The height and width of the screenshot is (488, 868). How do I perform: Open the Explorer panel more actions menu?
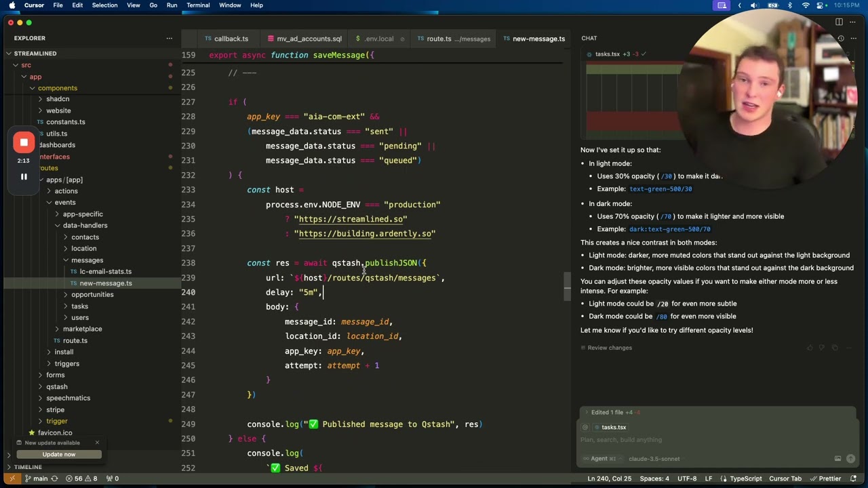pos(170,39)
